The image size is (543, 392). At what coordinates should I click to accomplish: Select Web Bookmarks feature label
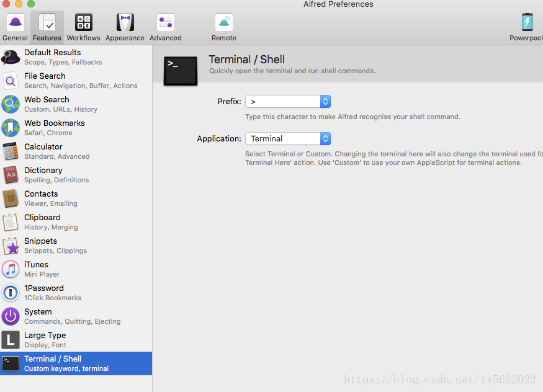[55, 123]
